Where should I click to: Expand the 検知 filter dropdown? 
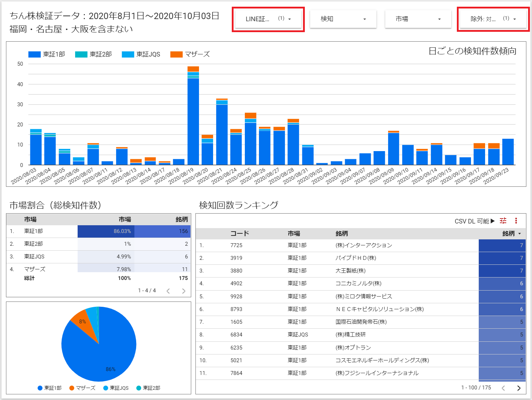343,19
